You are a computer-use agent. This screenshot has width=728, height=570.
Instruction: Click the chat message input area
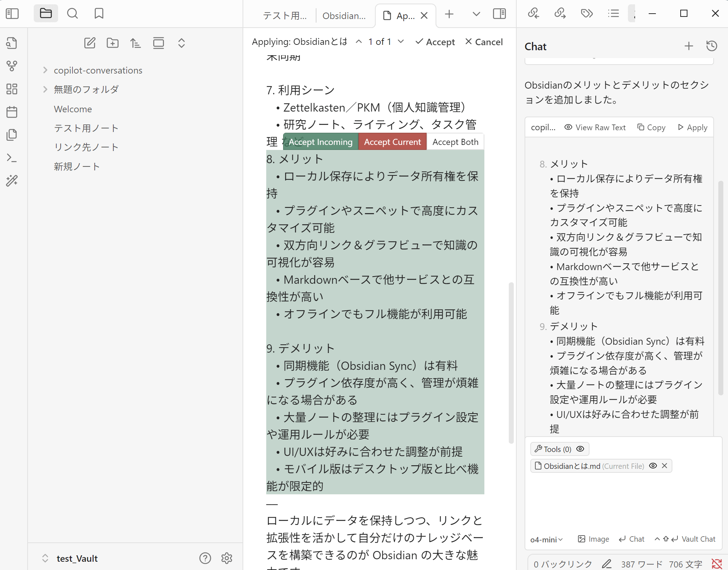pos(624,502)
